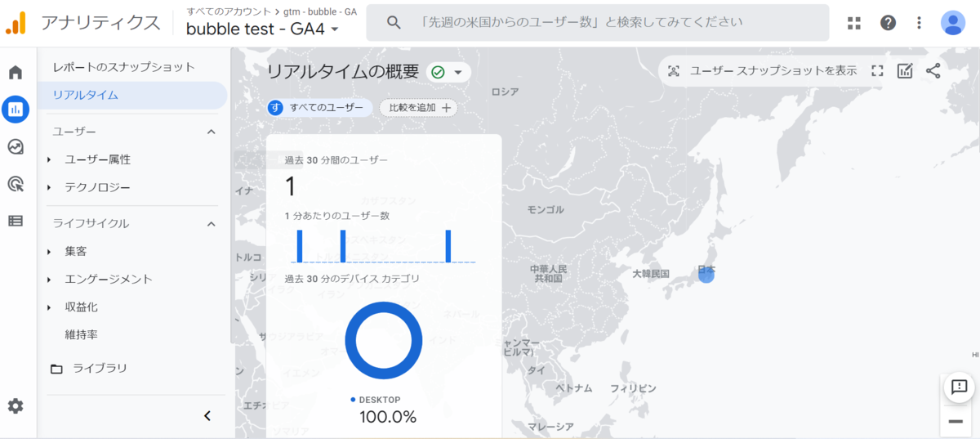Screen dimensions: 980x439
Task: Open the Explore icon in left rail
Action: point(16,146)
